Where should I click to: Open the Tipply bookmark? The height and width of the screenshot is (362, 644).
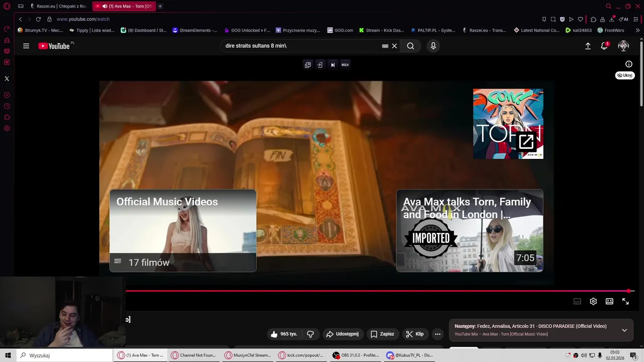[92, 30]
